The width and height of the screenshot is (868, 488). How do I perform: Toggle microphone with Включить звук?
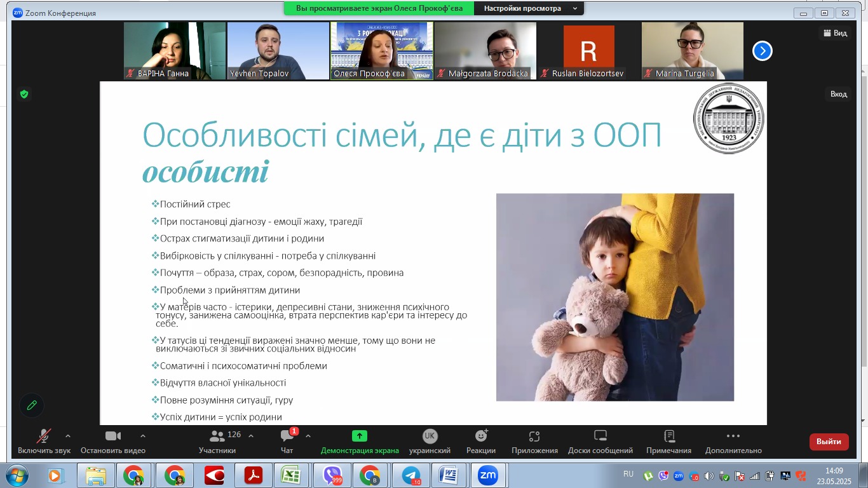(x=44, y=441)
